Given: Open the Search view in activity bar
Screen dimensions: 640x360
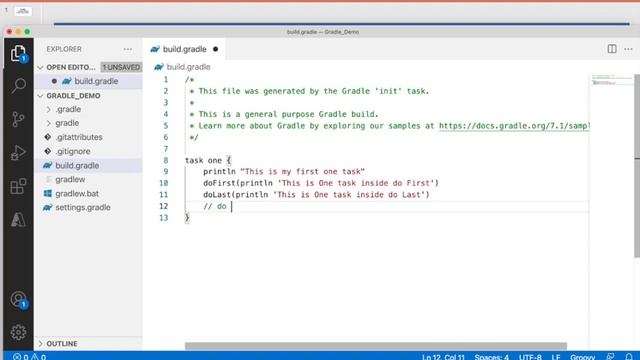Looking at the screenshot, I should tap(18, 86).
